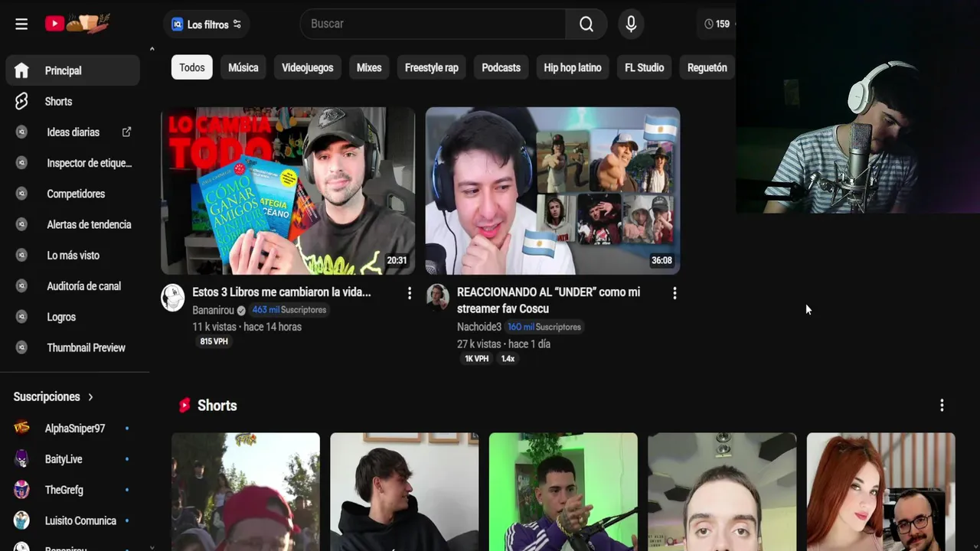Select the Podcasts filter chip
This screenshot has width=980, height=551.
501,67
